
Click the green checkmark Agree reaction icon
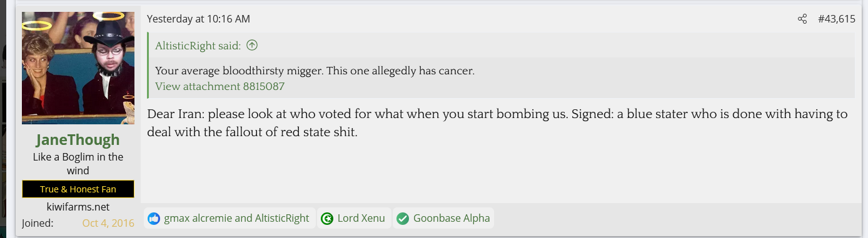[x=403, y=219]
